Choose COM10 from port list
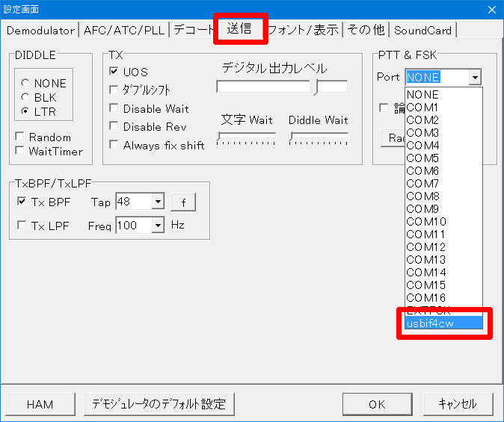 coord(443,222)
